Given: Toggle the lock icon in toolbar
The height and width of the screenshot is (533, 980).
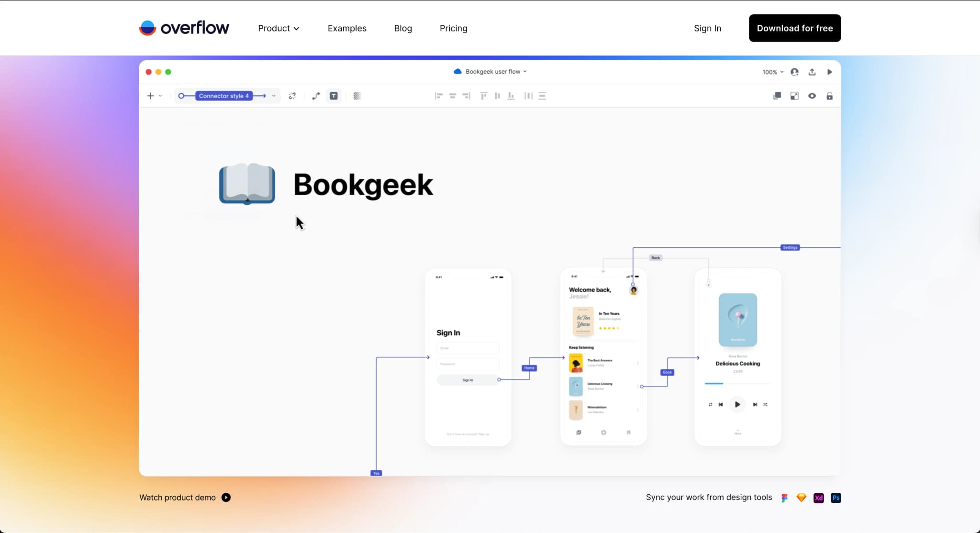Looking at the screenshot, I should [830, 96].
